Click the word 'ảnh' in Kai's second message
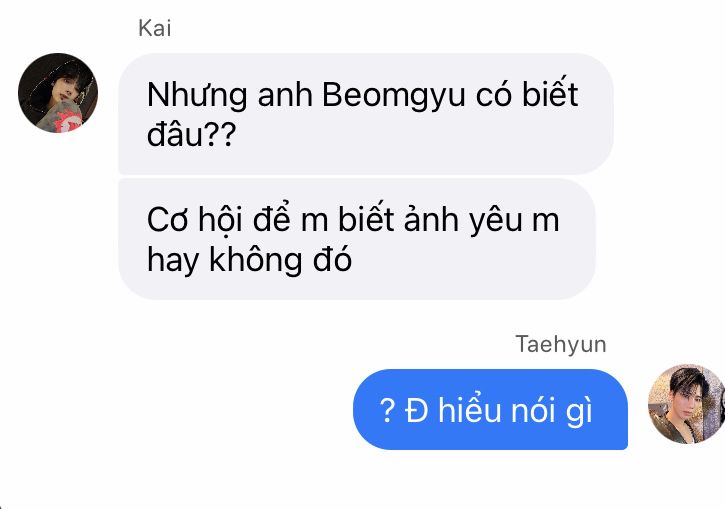The width and height of the screenshot is (725, 509). (432, 219)
